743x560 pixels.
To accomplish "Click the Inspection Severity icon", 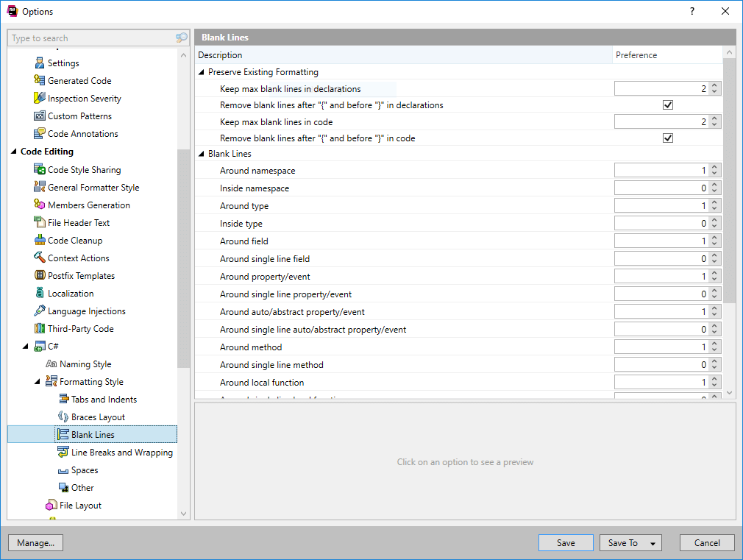I will pos(40,99).
